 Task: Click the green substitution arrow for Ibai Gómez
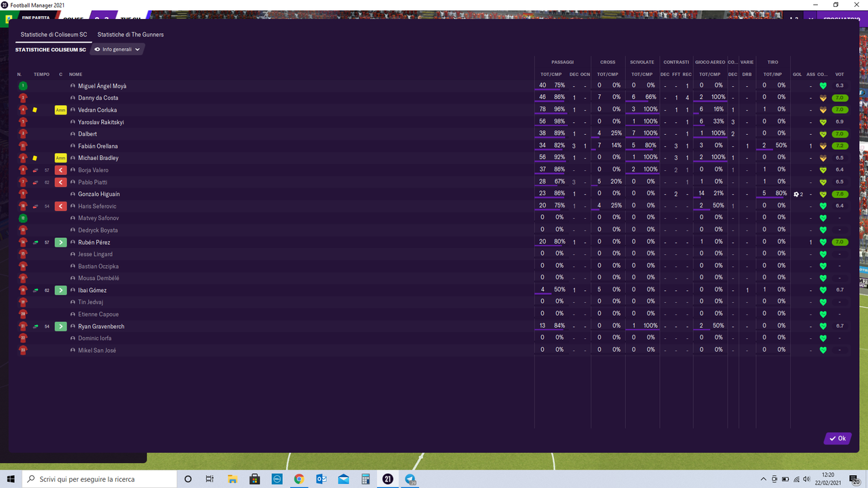[x=60, y=290]
